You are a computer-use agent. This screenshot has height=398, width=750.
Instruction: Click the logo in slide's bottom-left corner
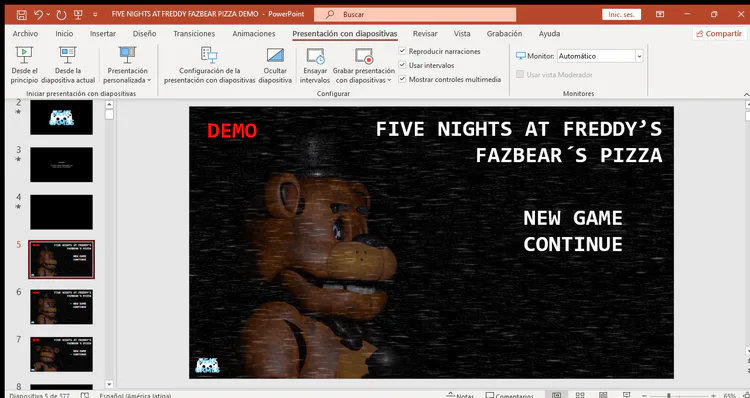(208, 365)
